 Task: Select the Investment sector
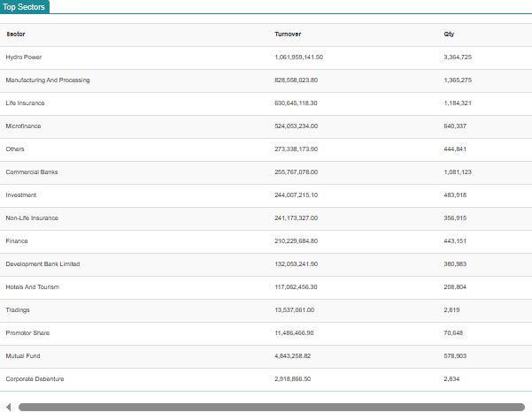pyautogui.click(x=21, y=195)
